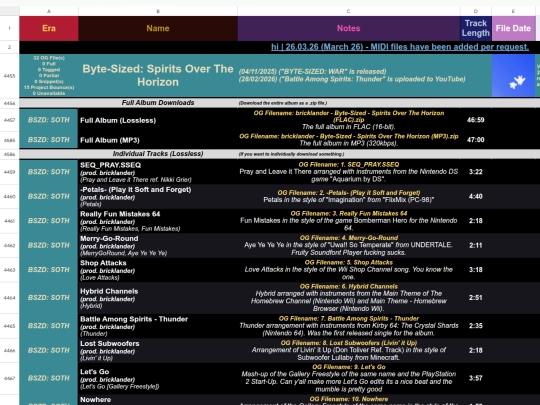
Task: Click the Hybrid Channels track name cell
Action: tap(158, 298)
